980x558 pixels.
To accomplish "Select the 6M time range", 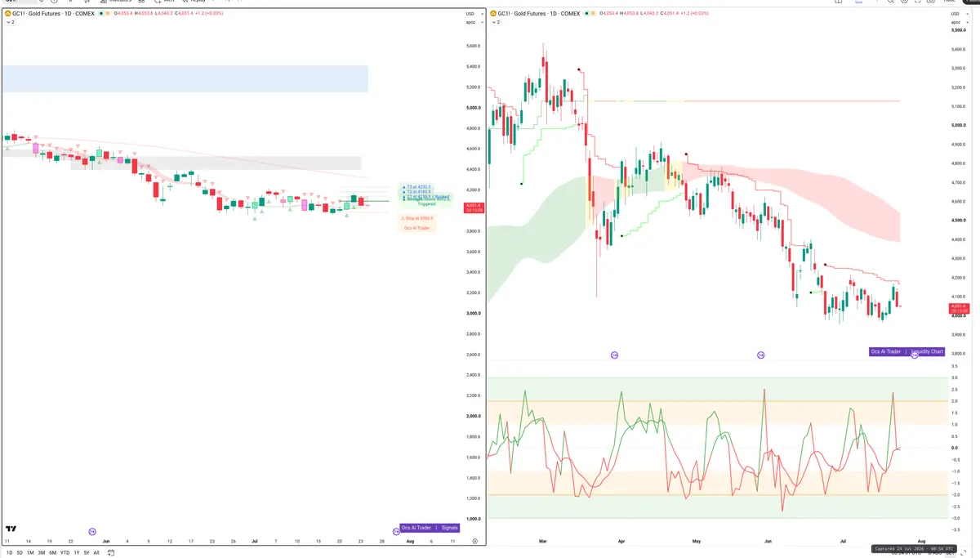I will (52, 553).
